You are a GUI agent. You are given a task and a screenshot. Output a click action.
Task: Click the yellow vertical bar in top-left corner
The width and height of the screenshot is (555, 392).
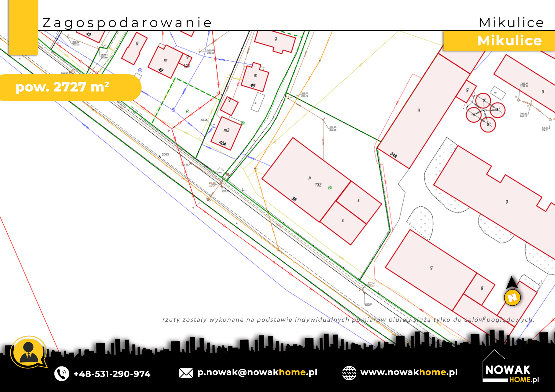[x=23, y=27]
